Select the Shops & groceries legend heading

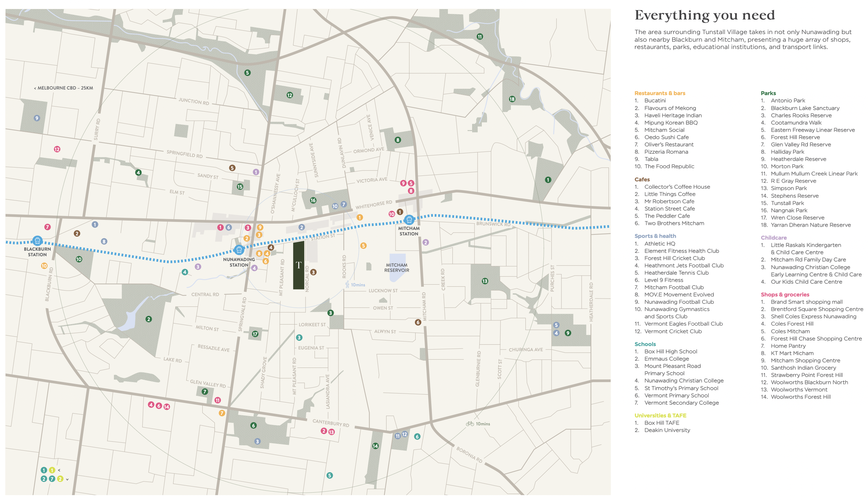[x=784, y=294]
